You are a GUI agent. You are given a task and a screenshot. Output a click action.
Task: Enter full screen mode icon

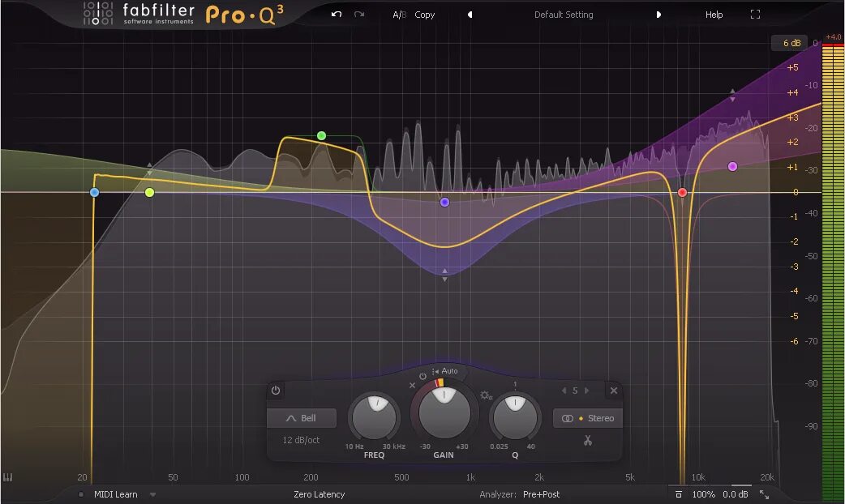tap(756, 15)
